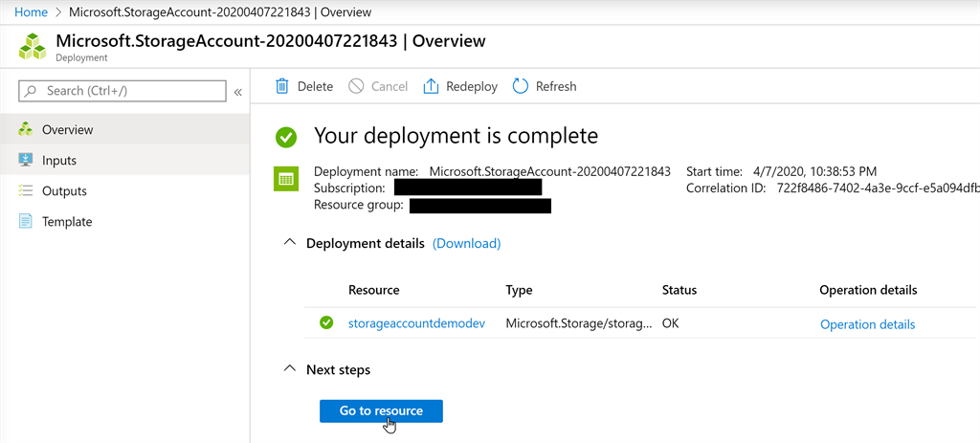Viewport: 980px width, 443px height.
Task: Click the Type column header
Action: [519, 290]
